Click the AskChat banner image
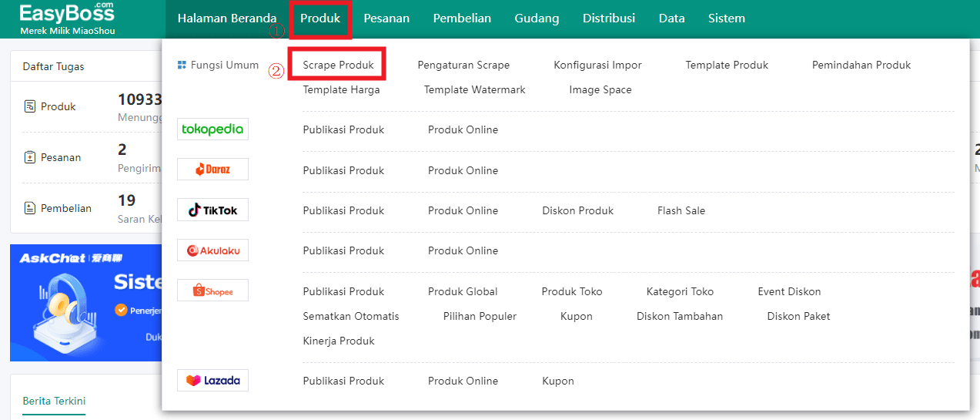This screenshot has height=420, width=980. (x=86, y=303)
